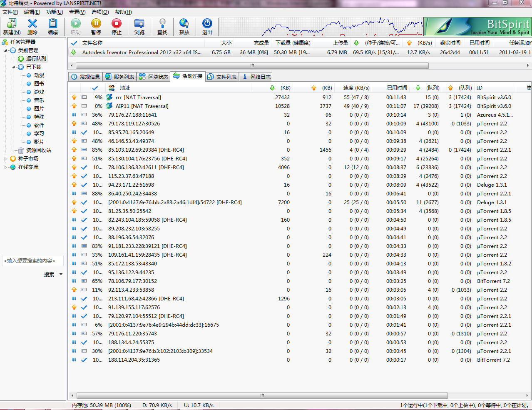Switch to the 区块状态 tab

(x=154, y=77)
